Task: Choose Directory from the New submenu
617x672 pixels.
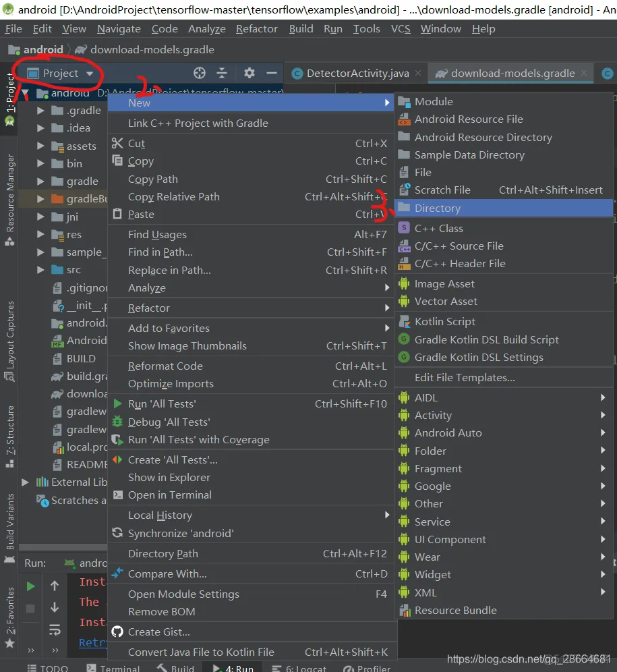Action: [504, 208]
